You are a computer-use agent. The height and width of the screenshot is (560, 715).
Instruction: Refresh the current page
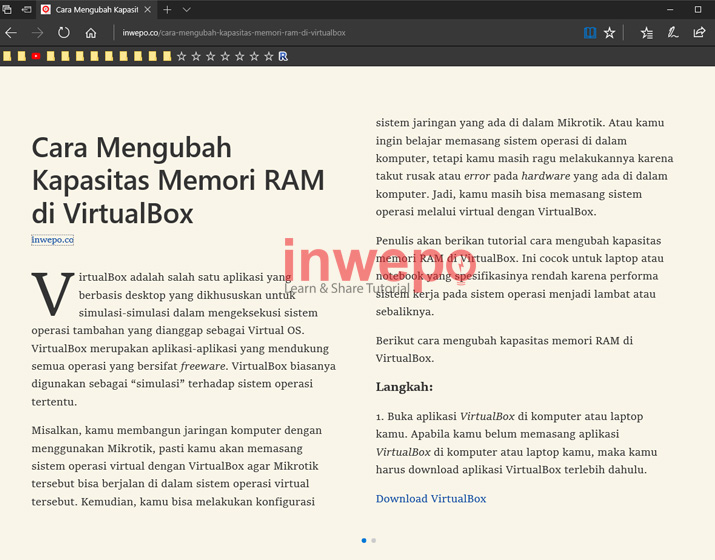coord(64,33)
